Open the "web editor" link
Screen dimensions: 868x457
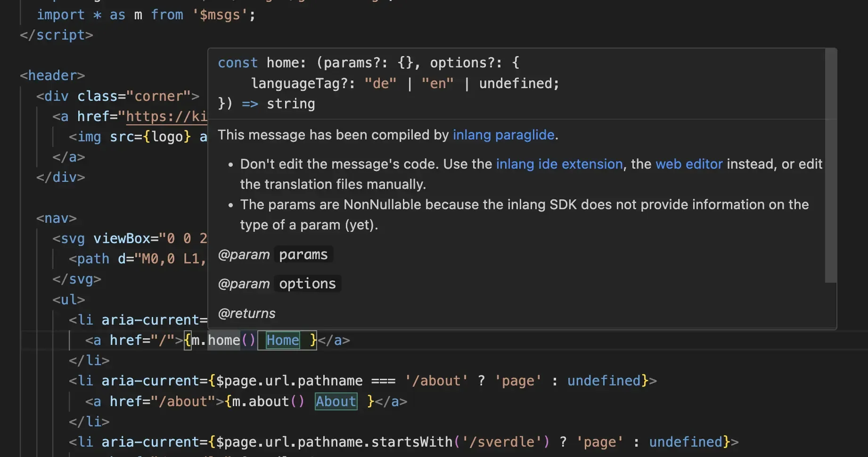[x=688, y=164]
